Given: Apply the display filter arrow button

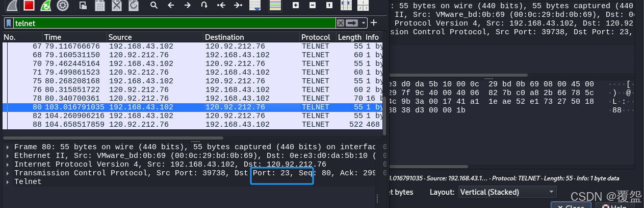Looking at the screenshot, I should [x=352, y=23].
